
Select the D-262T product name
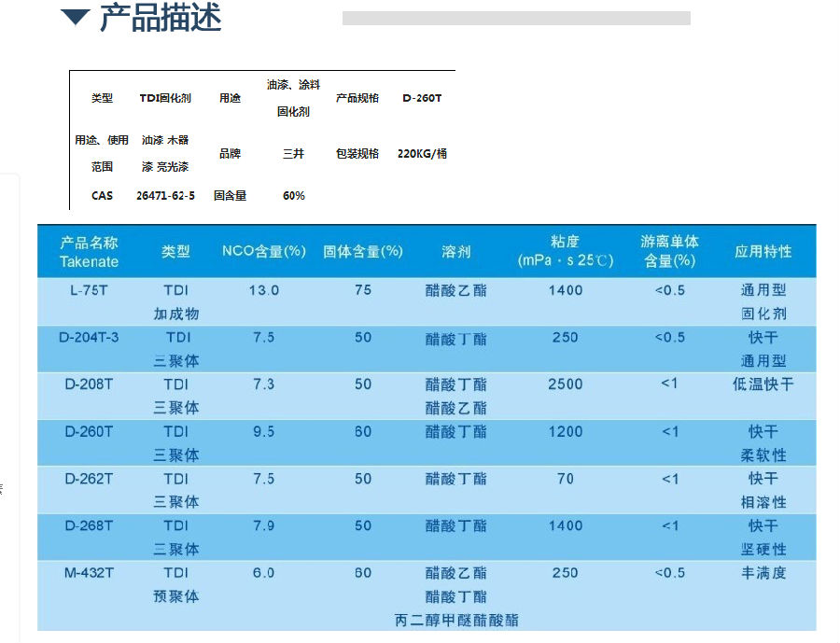point(89,478)
